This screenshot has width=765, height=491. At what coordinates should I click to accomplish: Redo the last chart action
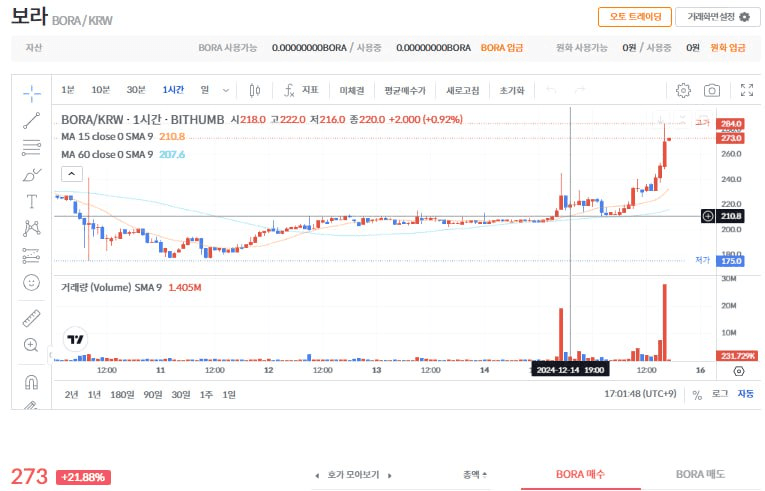[580, 90]
